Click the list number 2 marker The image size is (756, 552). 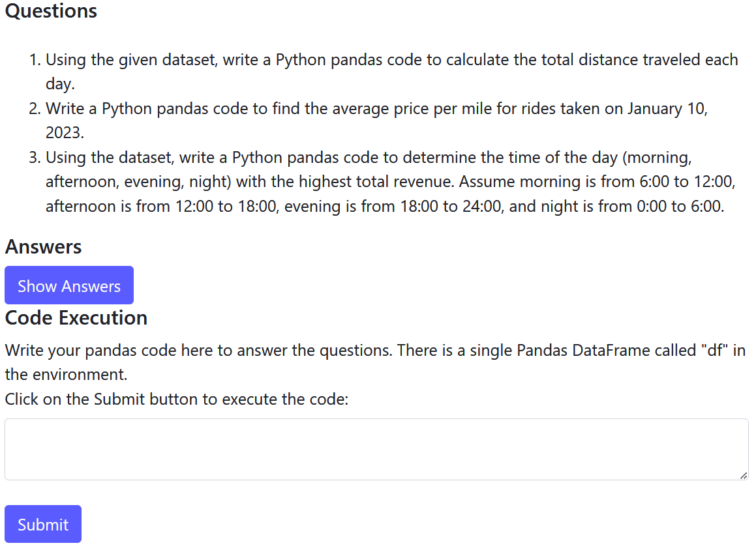pyautogui.click(x=35, y=109)
